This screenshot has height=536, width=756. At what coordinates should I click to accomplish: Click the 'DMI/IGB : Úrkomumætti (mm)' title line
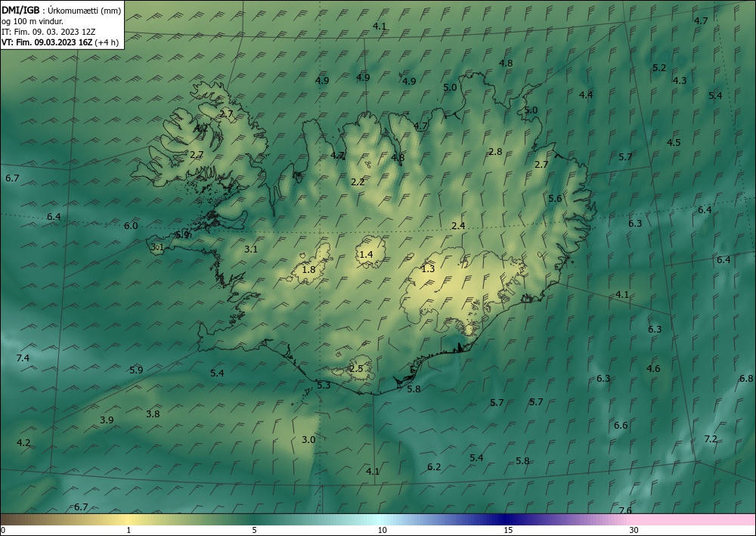[61, 11]
